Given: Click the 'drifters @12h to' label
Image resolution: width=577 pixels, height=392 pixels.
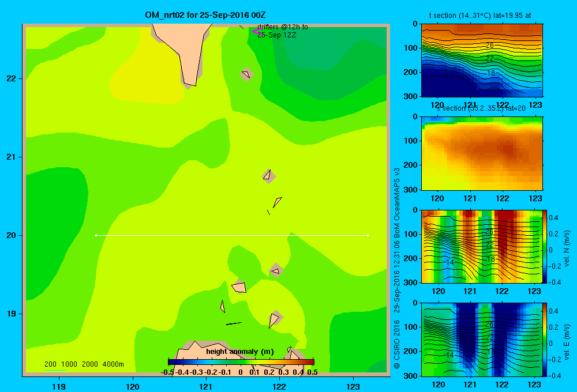Looking at the screenshot, I should point(283,27).
